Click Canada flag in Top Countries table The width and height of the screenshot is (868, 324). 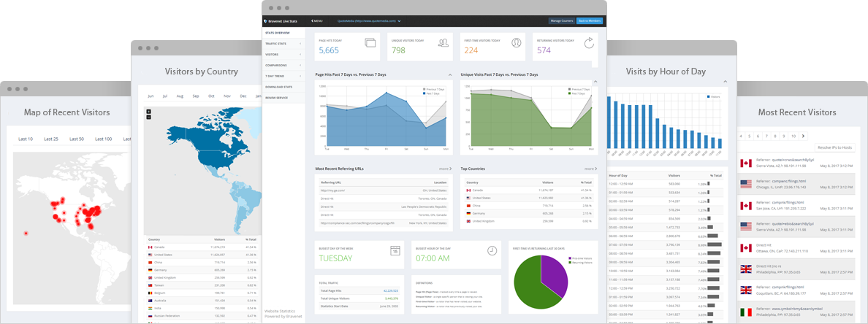469,190
